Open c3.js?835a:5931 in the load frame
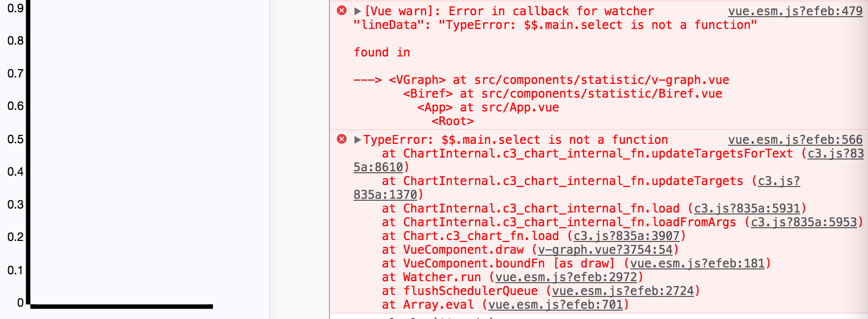 [x=746, y=208]
